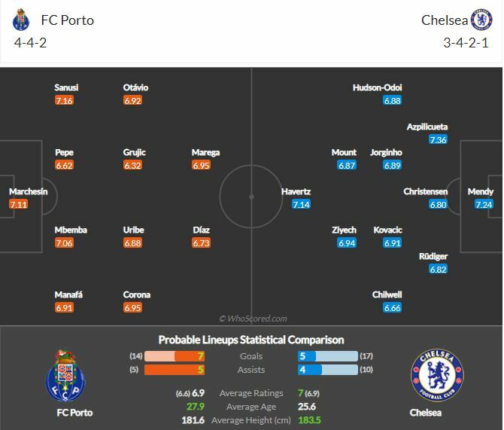
Task: Open Jorginho's player name link
Action: 386,152
